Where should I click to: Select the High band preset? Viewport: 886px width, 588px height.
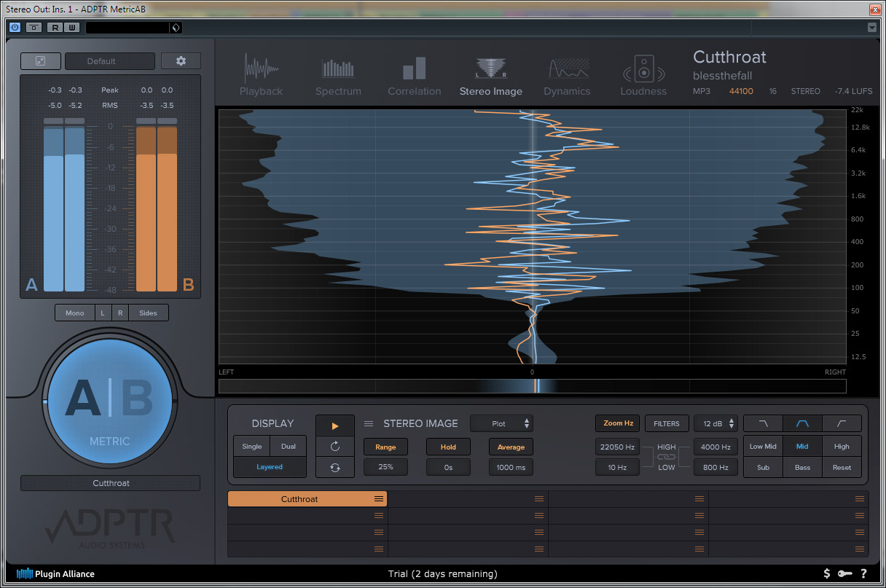click(x=842, y=447)
